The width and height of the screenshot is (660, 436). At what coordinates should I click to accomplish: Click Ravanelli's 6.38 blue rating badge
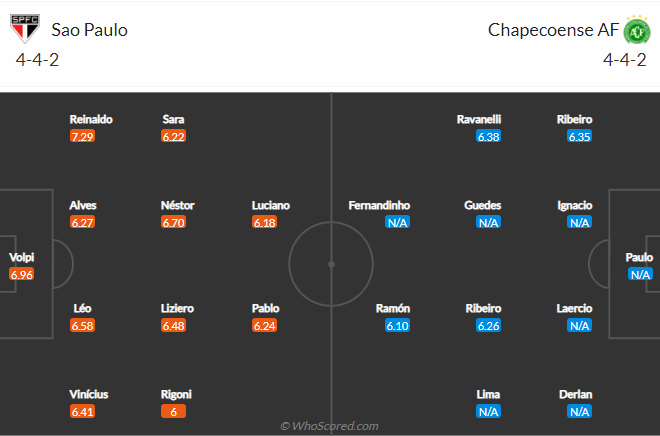(488, 136)
